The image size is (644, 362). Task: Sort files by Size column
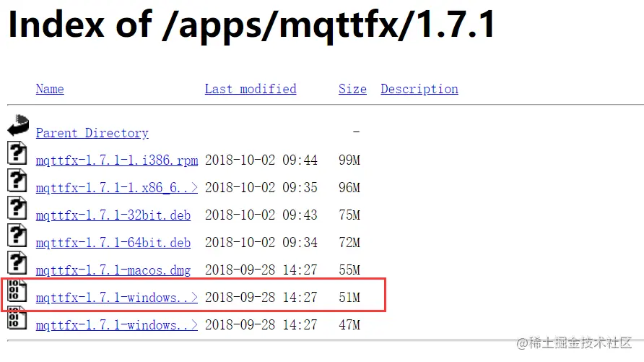tap(352, 89)
